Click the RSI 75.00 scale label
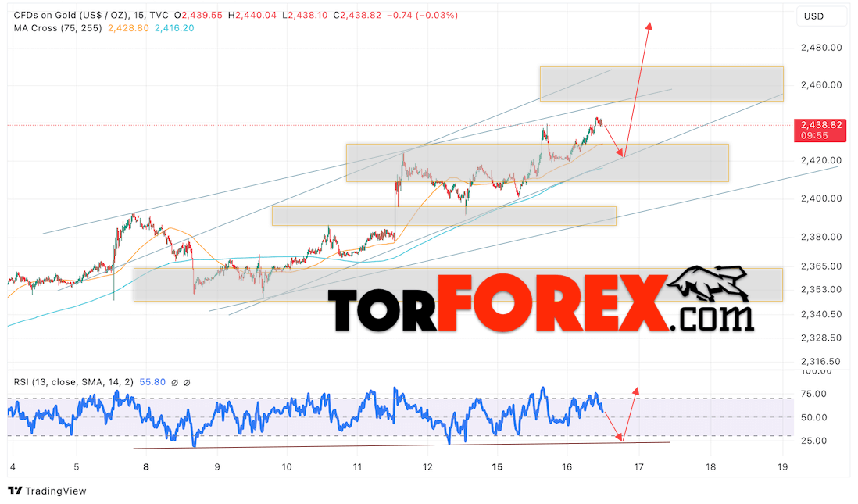The image size is (858, 504). [813, 394]
